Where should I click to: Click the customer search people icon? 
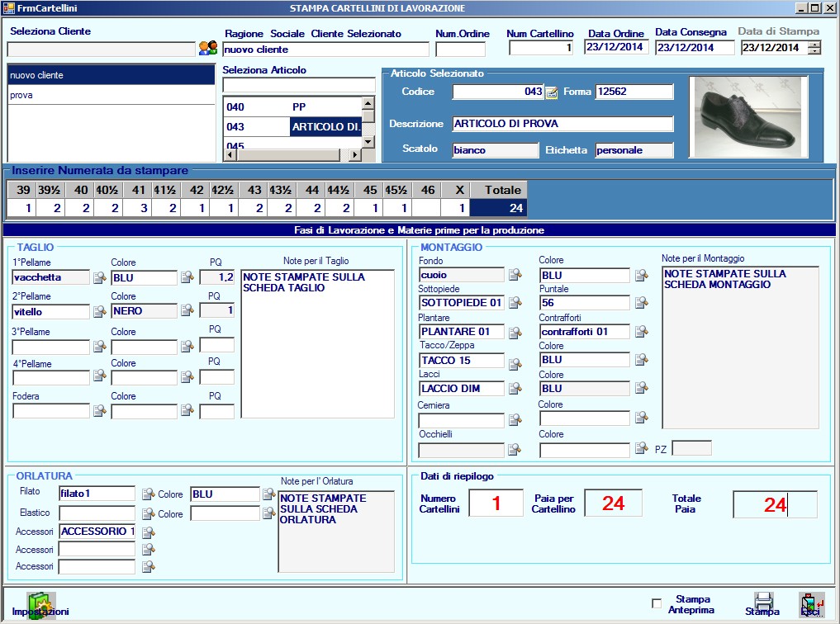pyautogui.click(x=208, y=48)
